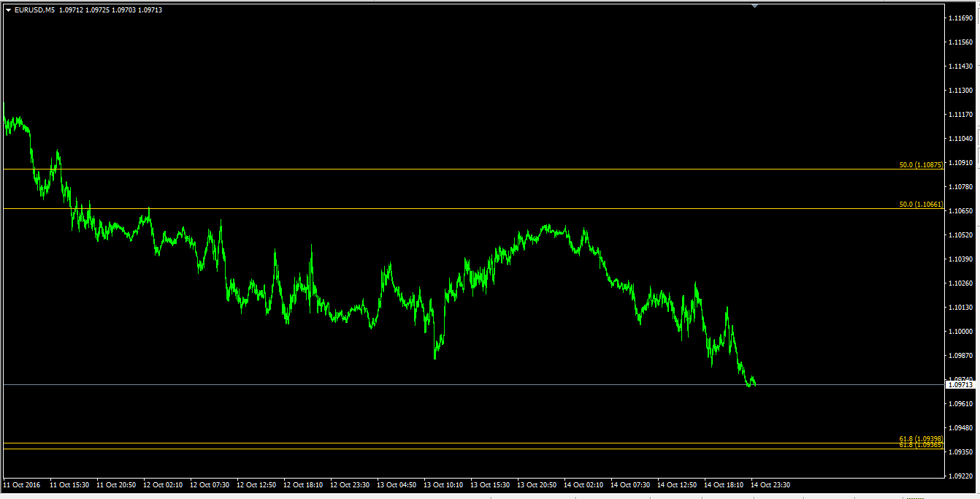Click the 14 Oct 02:10 time label
Viewport: 980px width, 499px height.
(x=583, y=484)
